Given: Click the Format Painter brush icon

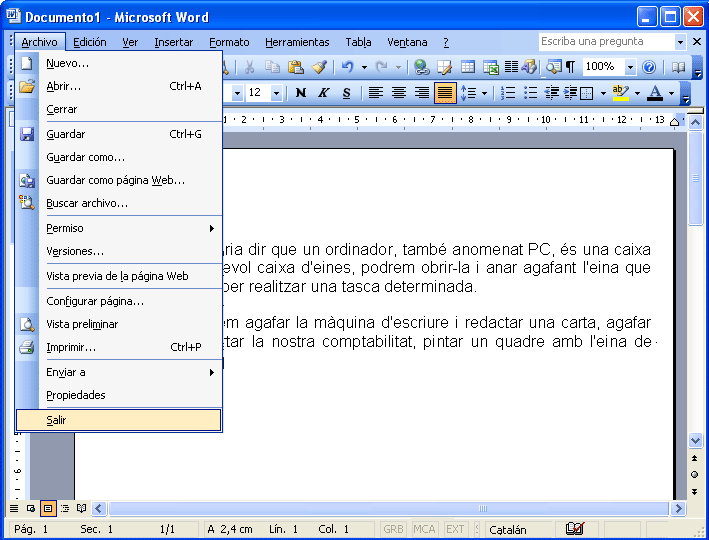Looking at the screenshot, I should tap(319, 67).
